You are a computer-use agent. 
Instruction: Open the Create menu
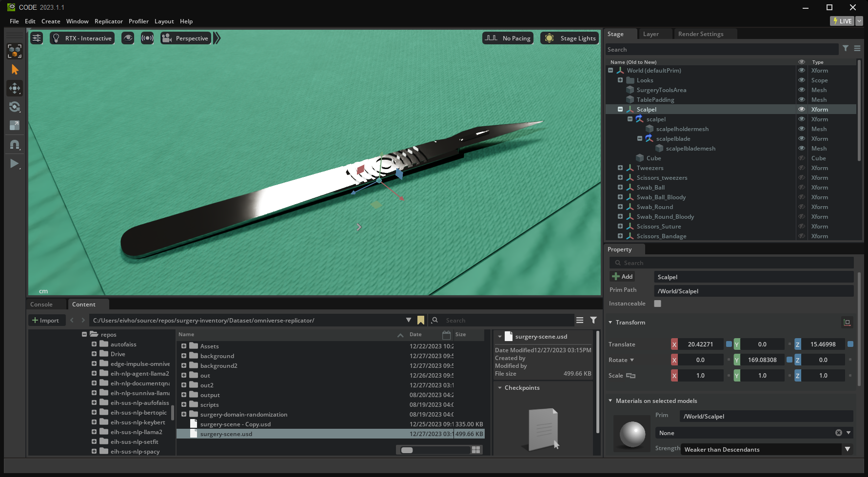51,21
